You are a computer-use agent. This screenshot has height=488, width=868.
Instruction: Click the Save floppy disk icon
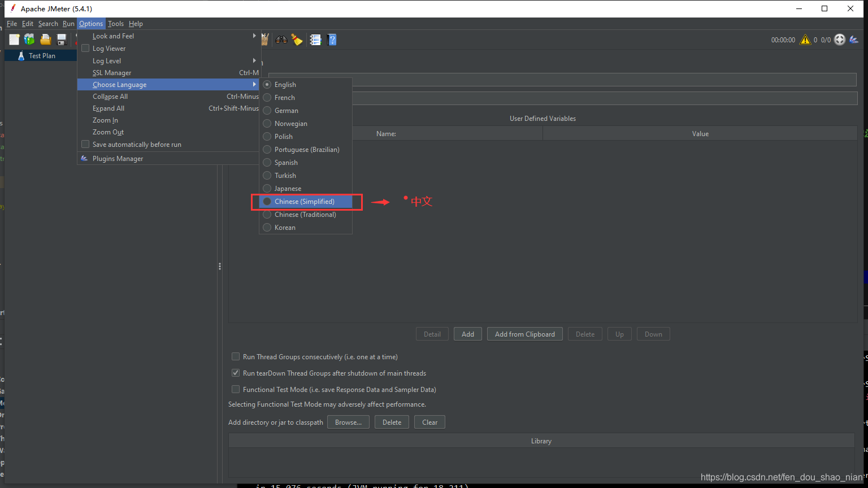62,40
